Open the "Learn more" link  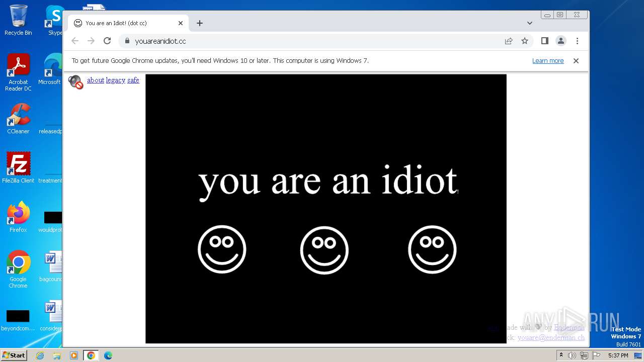[x=548, y=61]
